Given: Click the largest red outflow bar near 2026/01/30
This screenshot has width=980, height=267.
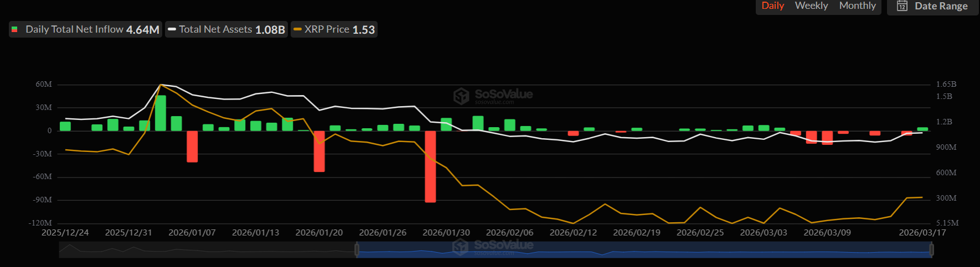Looking at the screenshot, I should [430, 166].
